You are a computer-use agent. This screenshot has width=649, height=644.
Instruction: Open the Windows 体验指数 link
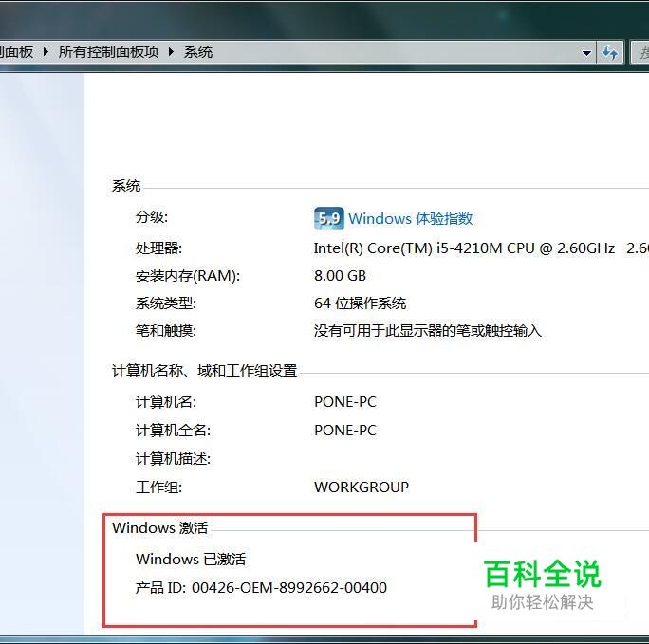click(410, 218)
